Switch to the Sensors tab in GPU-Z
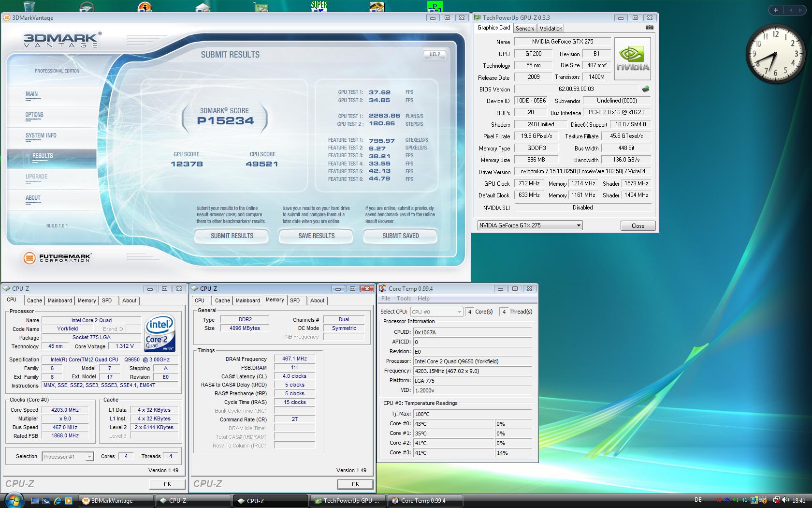The image size is (812, 508). coord(524,29)
